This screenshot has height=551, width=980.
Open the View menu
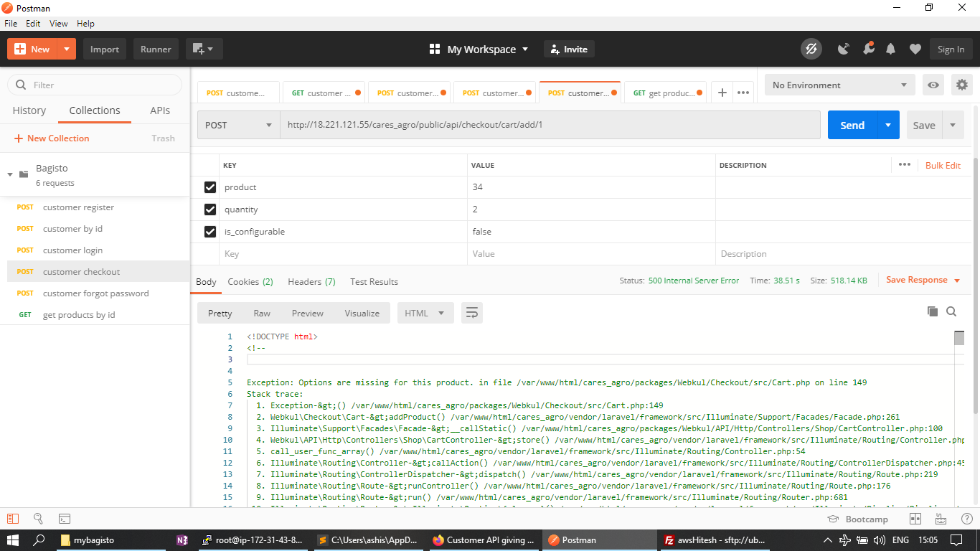click(x=59, y=23)
